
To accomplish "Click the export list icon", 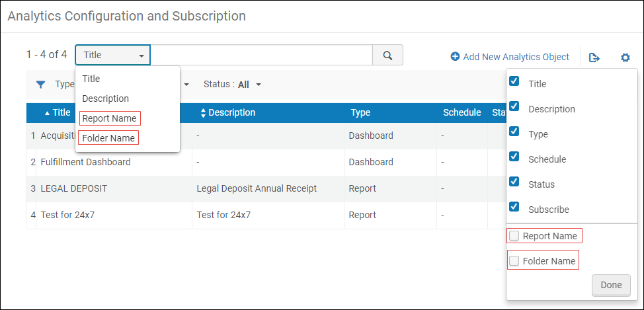I will click(594, 58).
